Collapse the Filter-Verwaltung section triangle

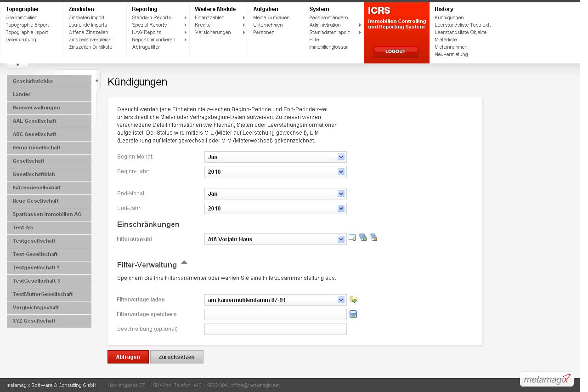184,262
